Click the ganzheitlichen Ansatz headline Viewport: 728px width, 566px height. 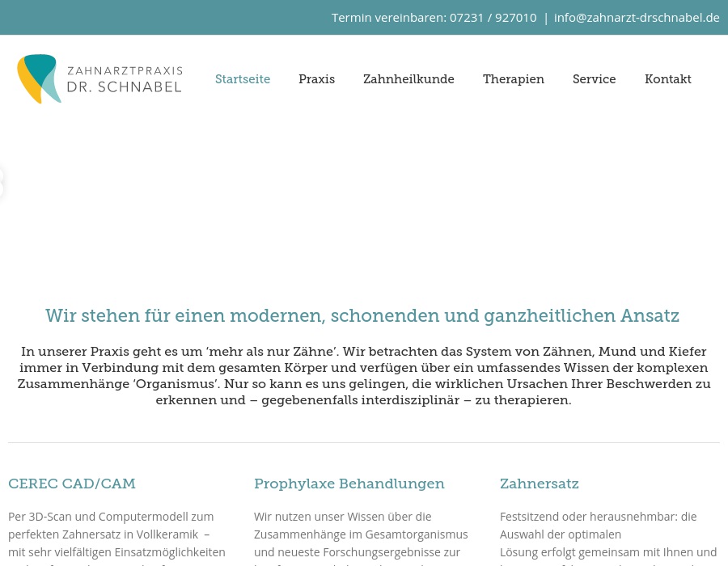[x=362, y=315]
